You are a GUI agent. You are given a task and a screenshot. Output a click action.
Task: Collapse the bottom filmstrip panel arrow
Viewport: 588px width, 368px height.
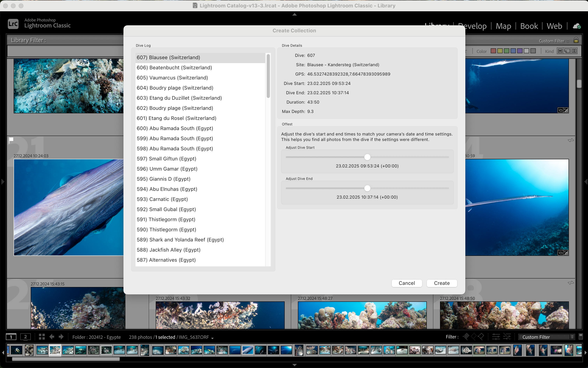294,365
